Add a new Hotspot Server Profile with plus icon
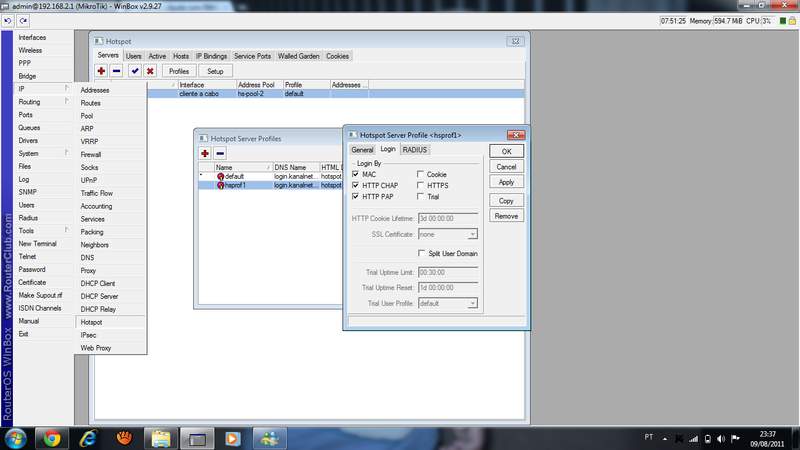This screenshot has width=800, height=450. point(205,153)
